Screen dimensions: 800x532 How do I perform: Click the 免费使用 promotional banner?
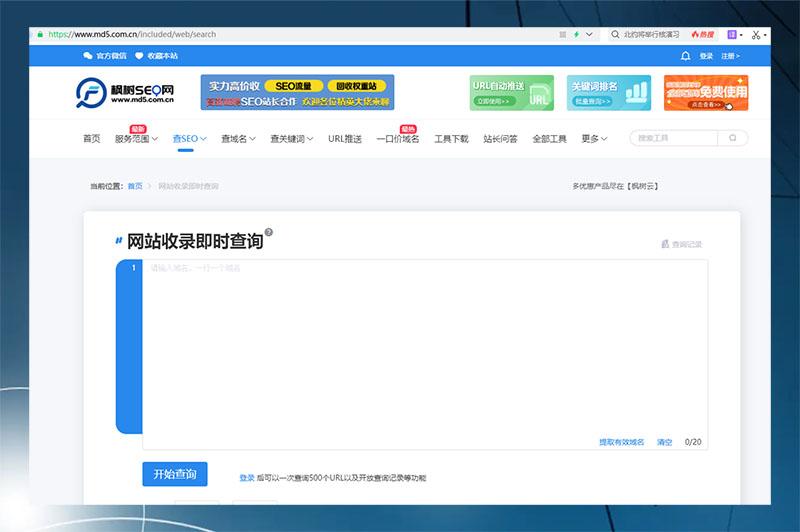point(705,93)
